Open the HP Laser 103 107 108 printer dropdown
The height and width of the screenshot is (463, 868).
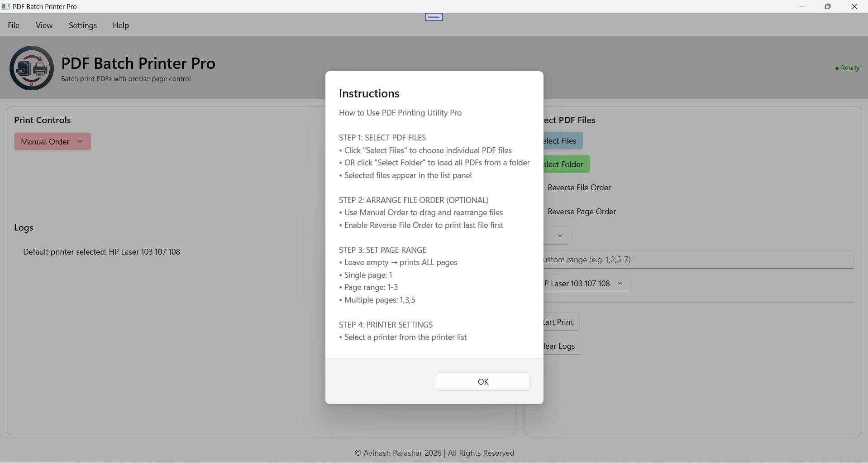pyautogui.click(x=587, y=284)
